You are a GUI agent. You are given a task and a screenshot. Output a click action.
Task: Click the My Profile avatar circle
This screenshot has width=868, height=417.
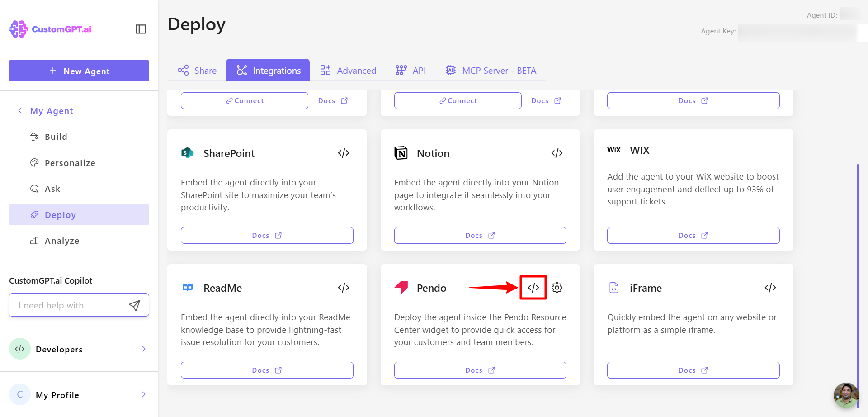click(x=20, y=394)
